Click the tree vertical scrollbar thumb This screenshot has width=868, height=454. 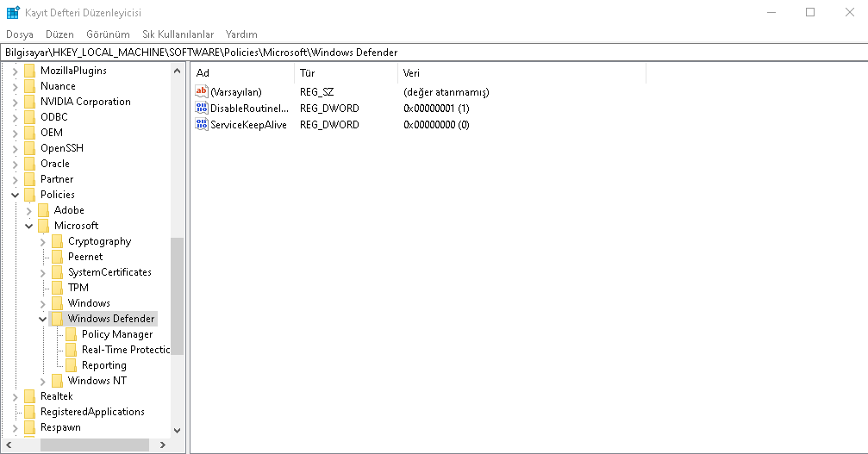pyautogui.click(x=178, y=295)
